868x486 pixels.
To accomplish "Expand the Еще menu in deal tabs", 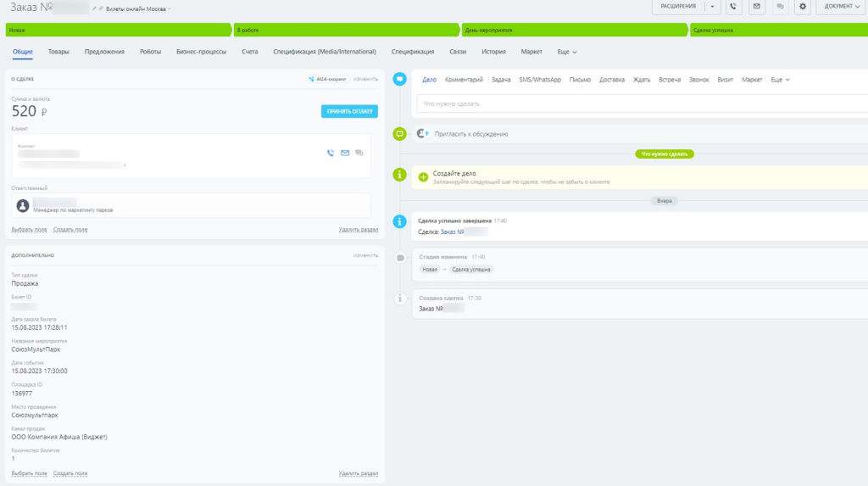I will [567, 52].
